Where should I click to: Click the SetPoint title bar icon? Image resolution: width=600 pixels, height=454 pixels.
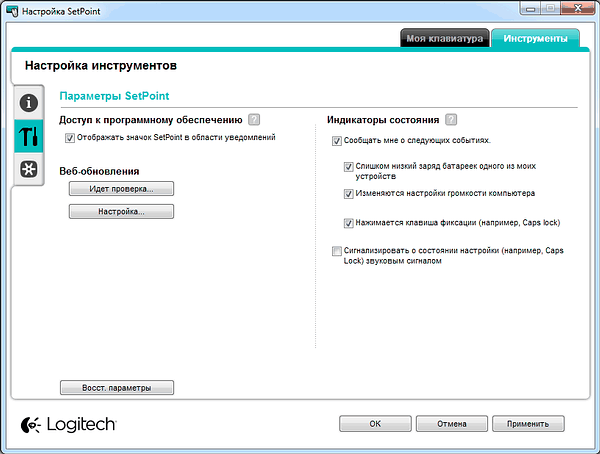[x=12, y=11]
